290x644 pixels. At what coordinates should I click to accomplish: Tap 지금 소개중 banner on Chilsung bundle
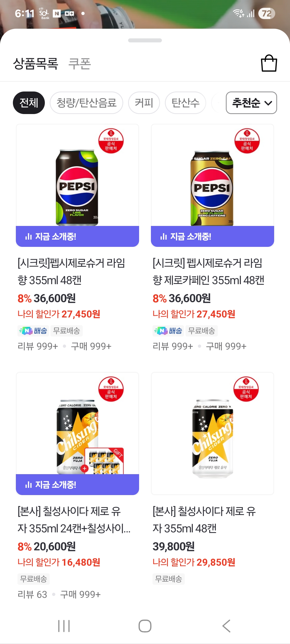coord(77,485)
